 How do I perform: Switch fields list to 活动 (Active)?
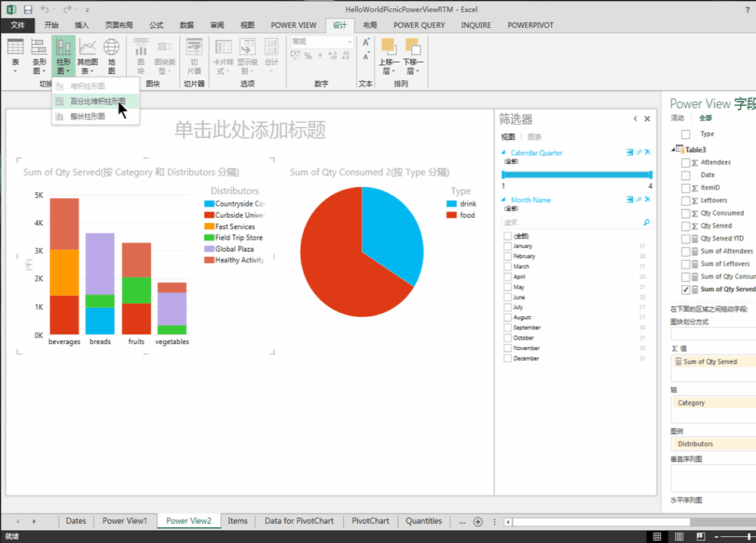click(677, 118)
